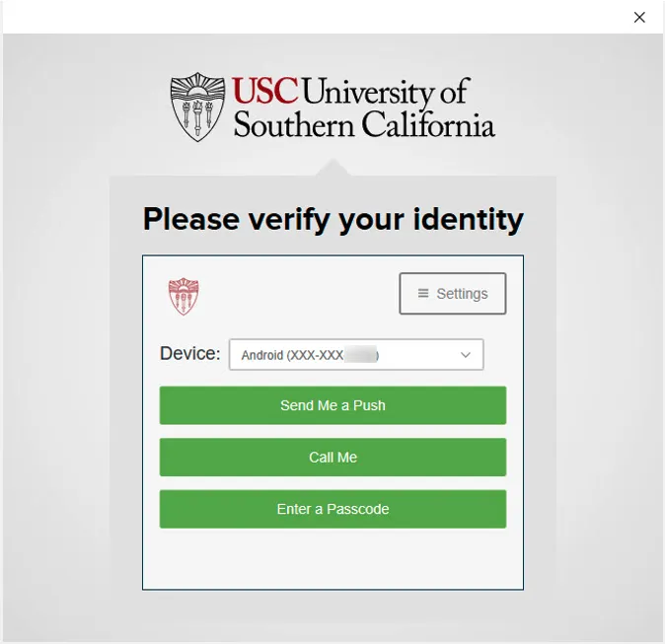Choose the Call Me option
This screenshot has height=644, width=665.
[332, 458]
